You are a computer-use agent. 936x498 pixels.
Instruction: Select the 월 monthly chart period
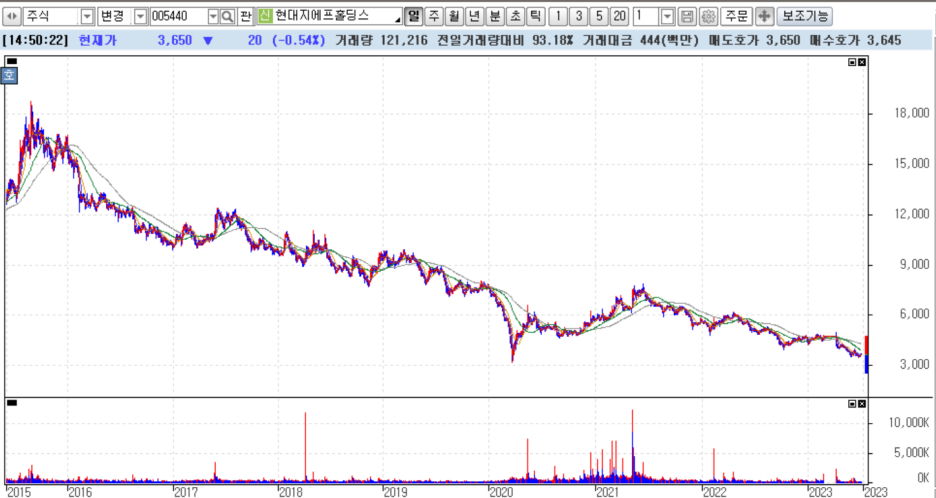(454, 17)
